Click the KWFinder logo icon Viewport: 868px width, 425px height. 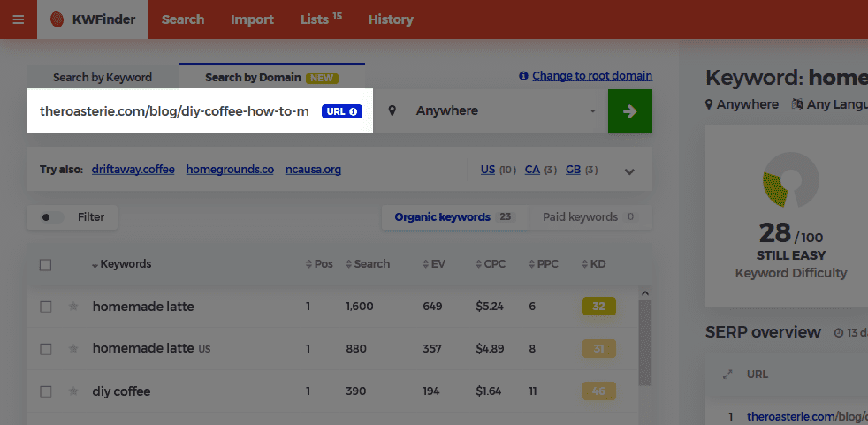57,20
